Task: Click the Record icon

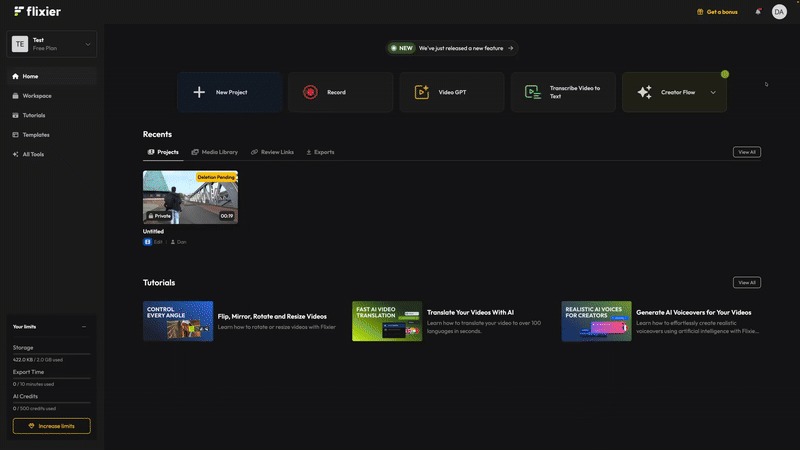Action: (x=310, y=92)
